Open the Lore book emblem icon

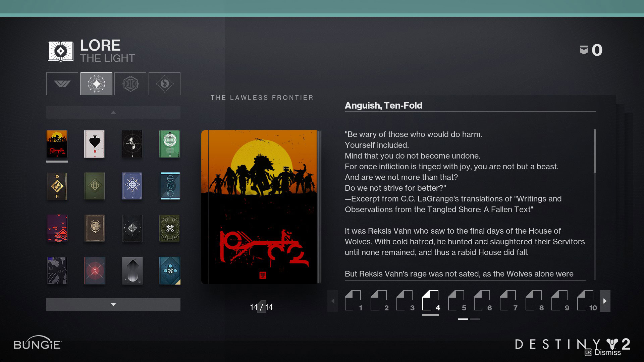tap(60, 51)
